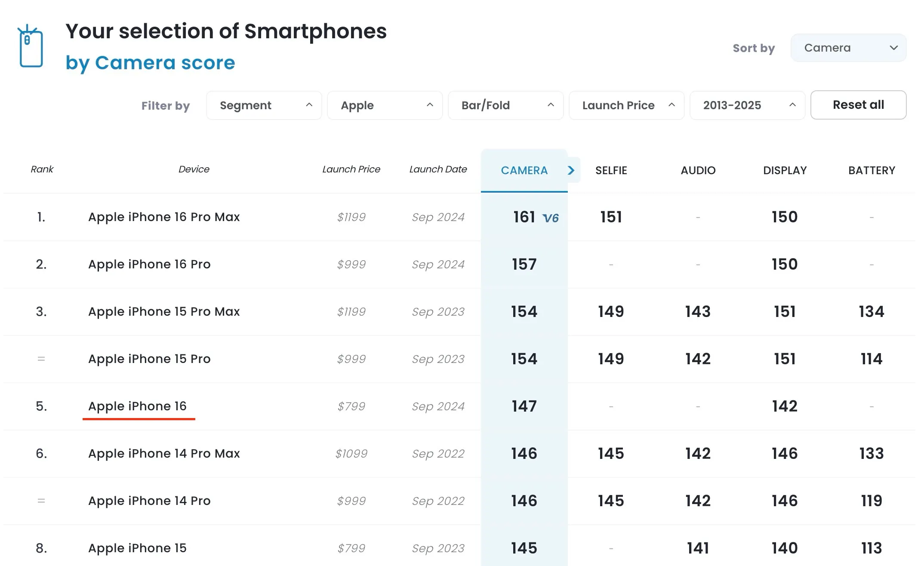The image size is (924, 566).
Task: Open the Sort by Camera dropdown
Action: [x=848, y=48]
